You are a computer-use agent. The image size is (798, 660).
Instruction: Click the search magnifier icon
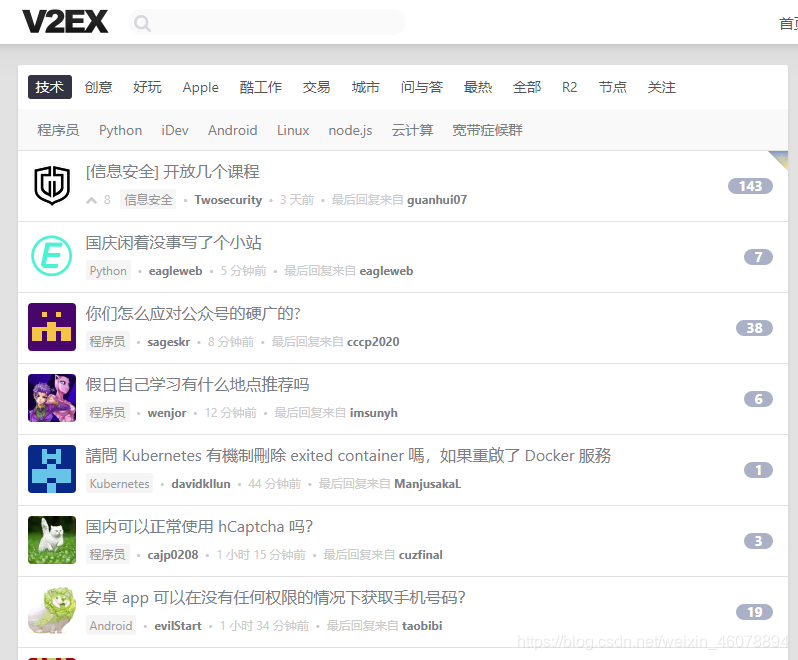pyautogui.click(x=142, y=23)
